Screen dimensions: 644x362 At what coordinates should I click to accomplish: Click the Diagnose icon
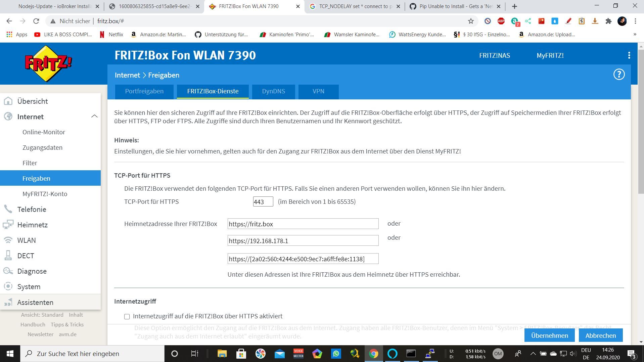pos(8,271)
